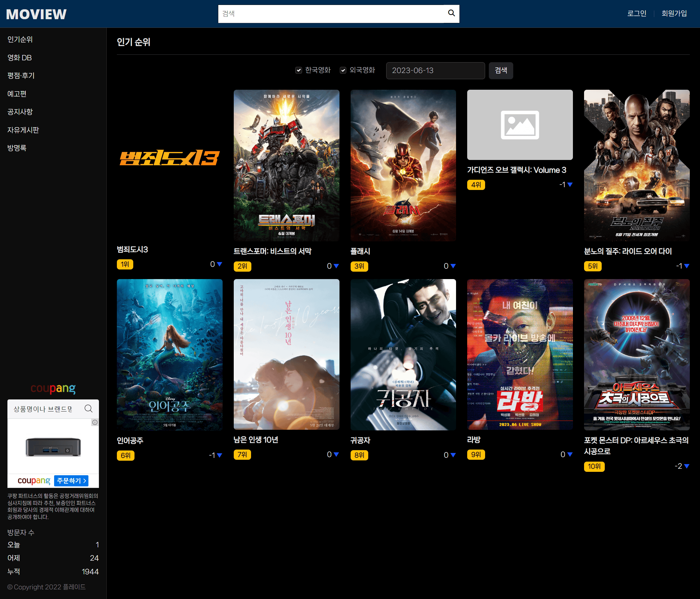Screen dimensions: 700x599
Task: Click the placeholder image for 가디언즈 오브 갤럭시
Action: coord(520,125)
